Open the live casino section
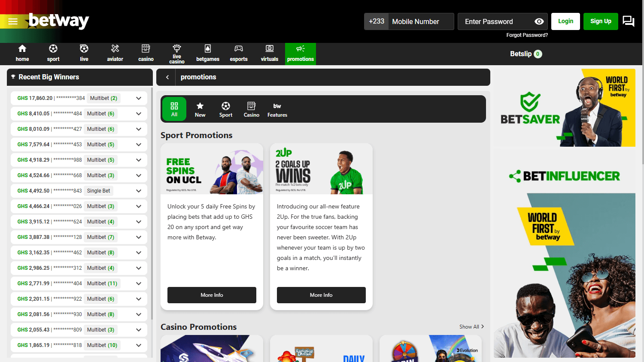Screen dimensions: 644x362 [176, 54]
